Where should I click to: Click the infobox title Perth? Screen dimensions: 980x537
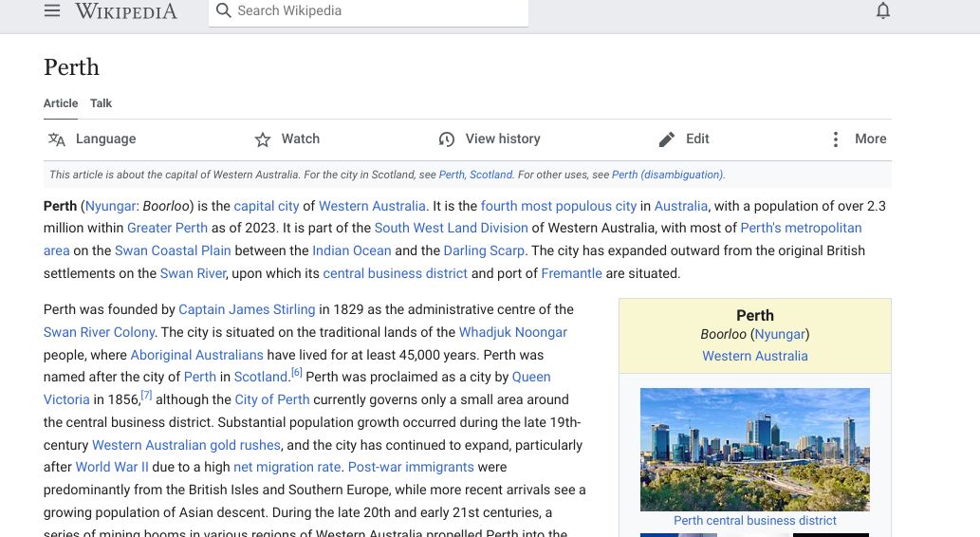pyautogui.click(x=755, y=315)
